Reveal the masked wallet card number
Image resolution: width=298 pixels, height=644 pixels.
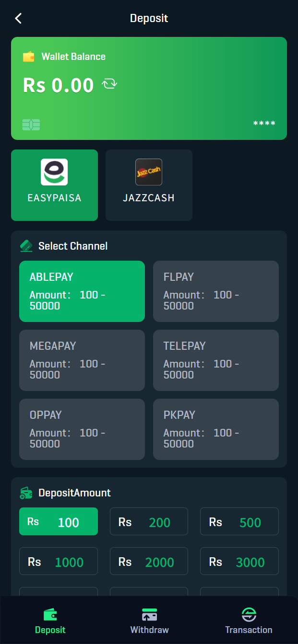pos(264,124)
